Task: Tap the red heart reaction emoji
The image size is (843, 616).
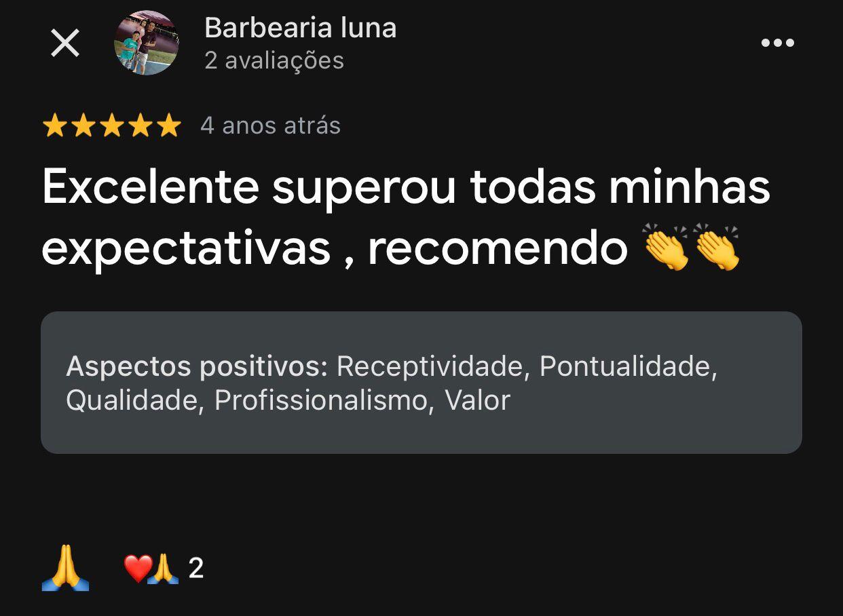Action: (137, 569)
